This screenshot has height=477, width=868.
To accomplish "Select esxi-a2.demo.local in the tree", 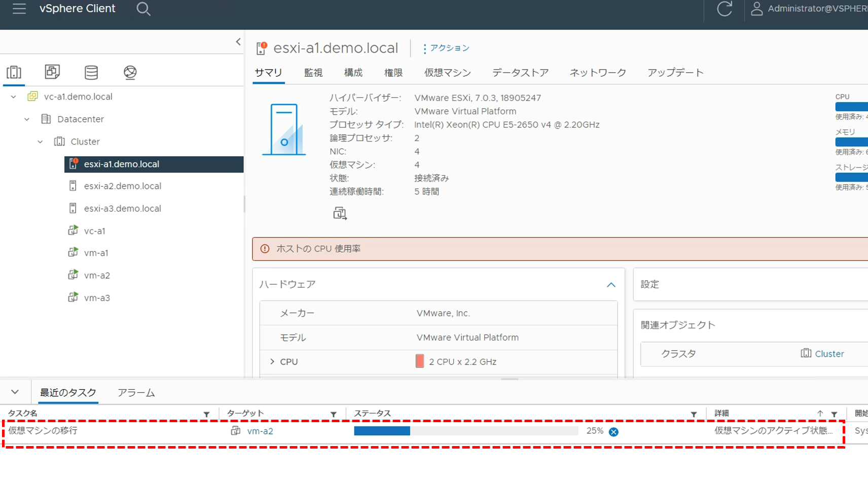I will 122,186.
